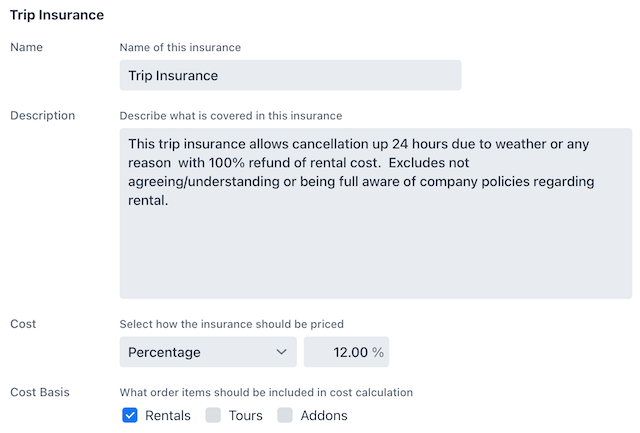
Task: Enable the Addons checkbox
Action: click(x=285, y=415)
